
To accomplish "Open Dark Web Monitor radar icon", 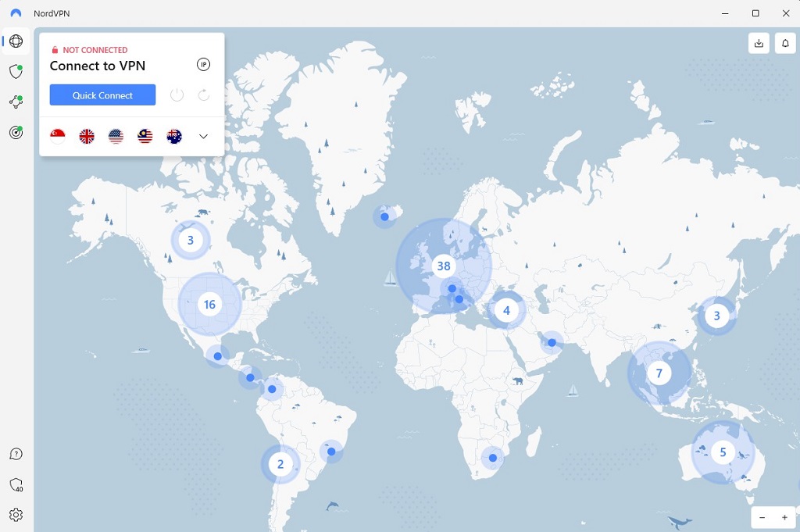I will 16,132.
